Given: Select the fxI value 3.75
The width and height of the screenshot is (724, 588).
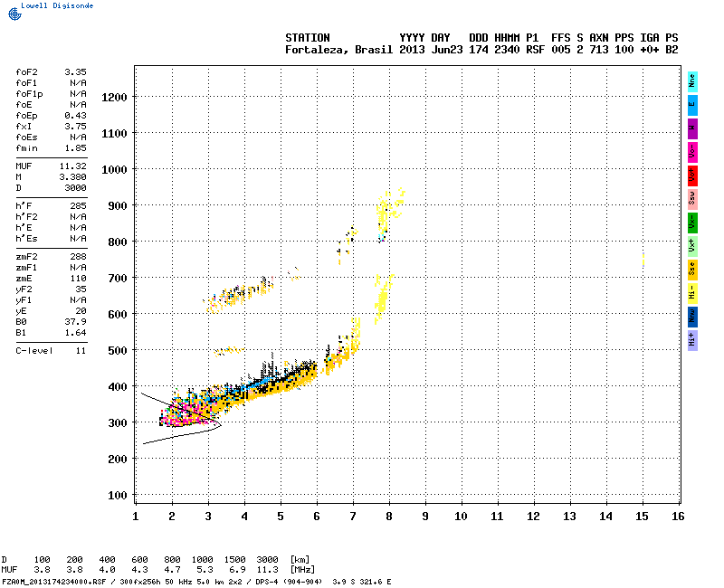Looking at the screenshot, I should 75,127.
